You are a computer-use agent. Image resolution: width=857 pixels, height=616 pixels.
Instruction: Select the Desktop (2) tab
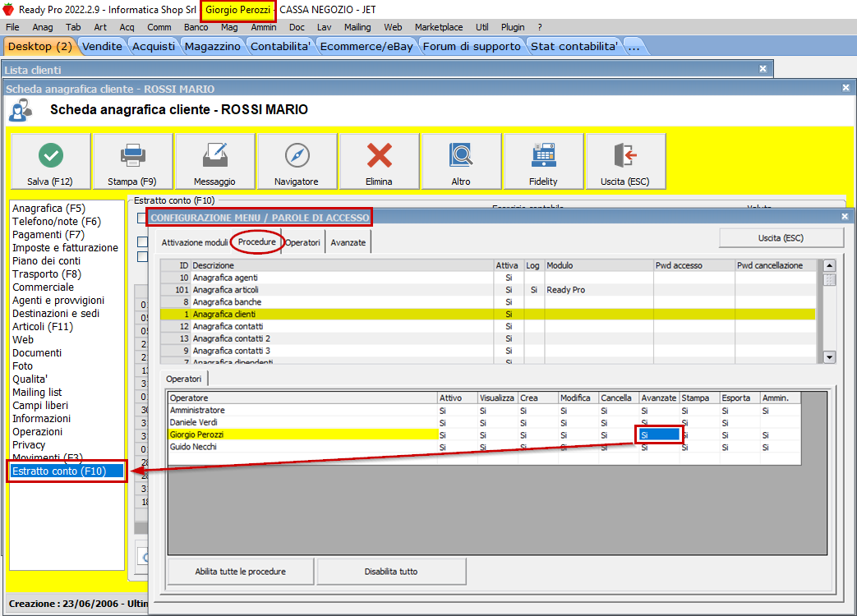[x=40, y=47]
